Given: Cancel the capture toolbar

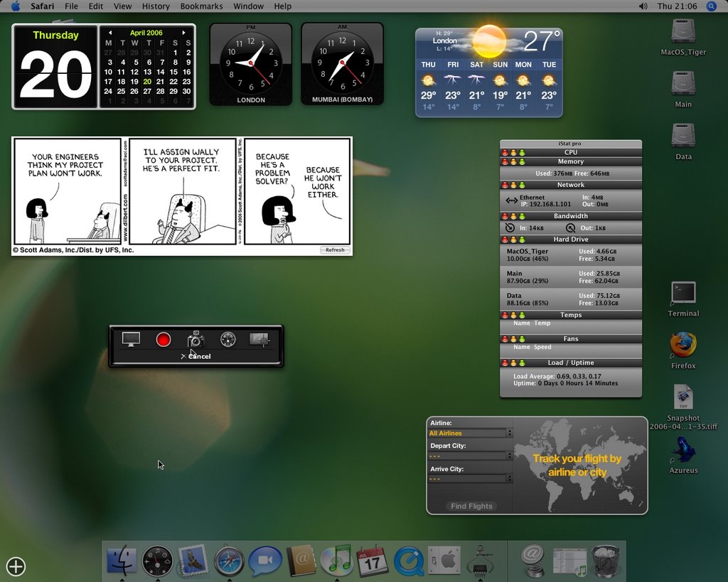Looking at the screenshot, I should point(196,356).
